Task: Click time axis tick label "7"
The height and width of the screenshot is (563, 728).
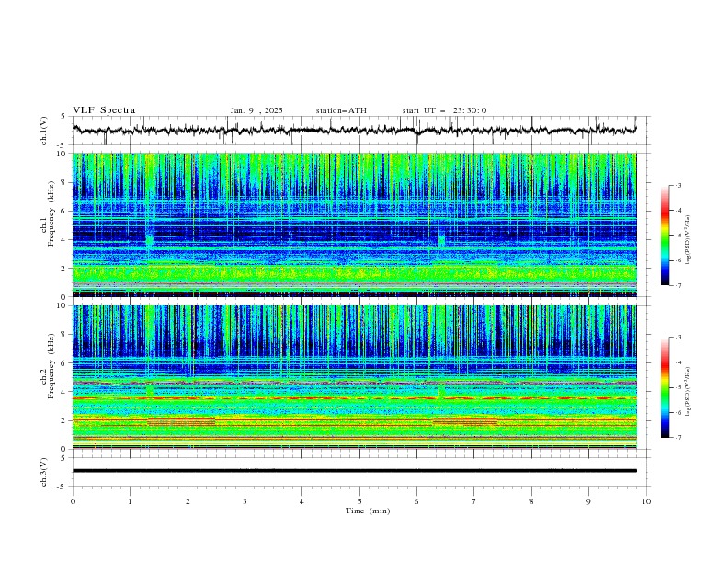Action: [x=474, y=501]
